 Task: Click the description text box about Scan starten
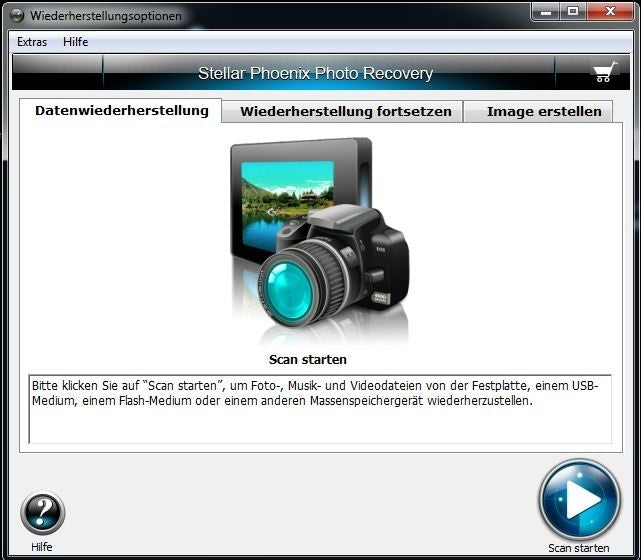coord(320,409)
